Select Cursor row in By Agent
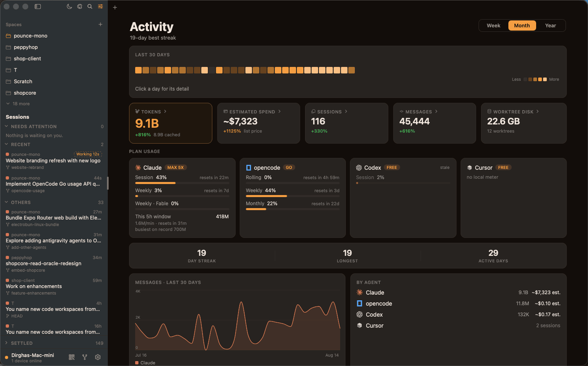The width and height of the screenshot is (588, 366). 458,326
